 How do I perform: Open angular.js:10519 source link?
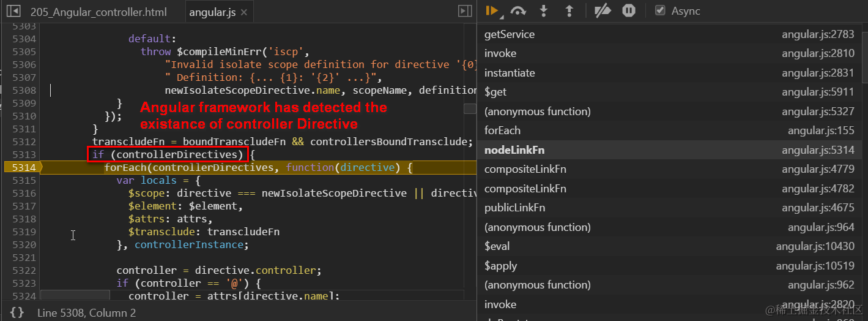click(x=815, y=266)
